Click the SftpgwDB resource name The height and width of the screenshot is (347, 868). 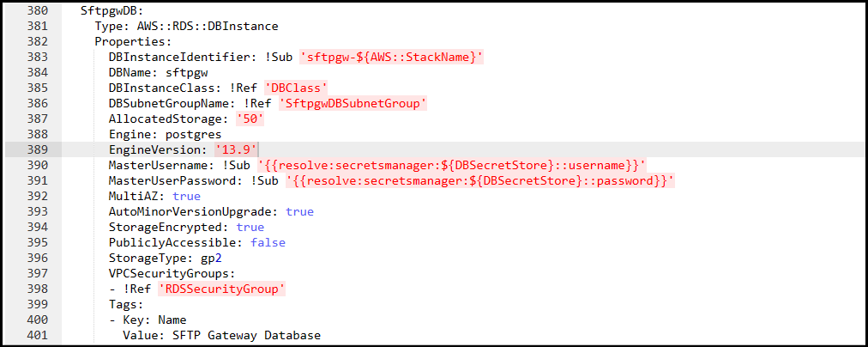(105, 10)
